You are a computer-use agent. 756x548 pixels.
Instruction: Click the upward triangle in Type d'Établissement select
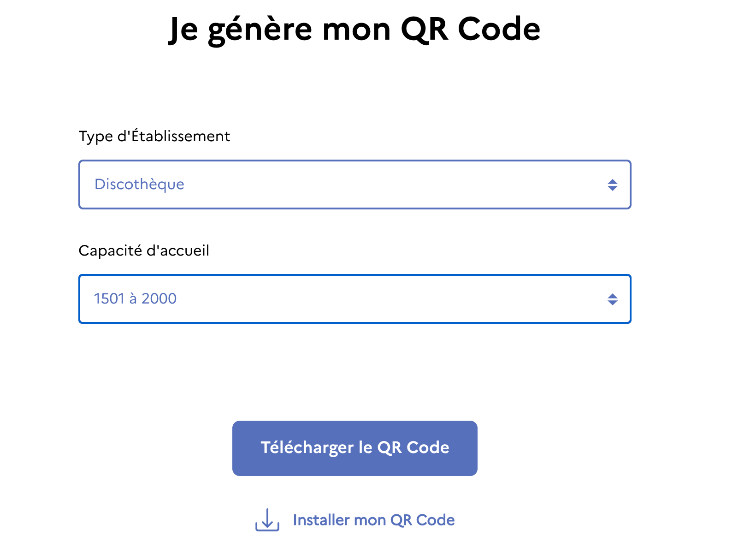(x=612, y=182)
